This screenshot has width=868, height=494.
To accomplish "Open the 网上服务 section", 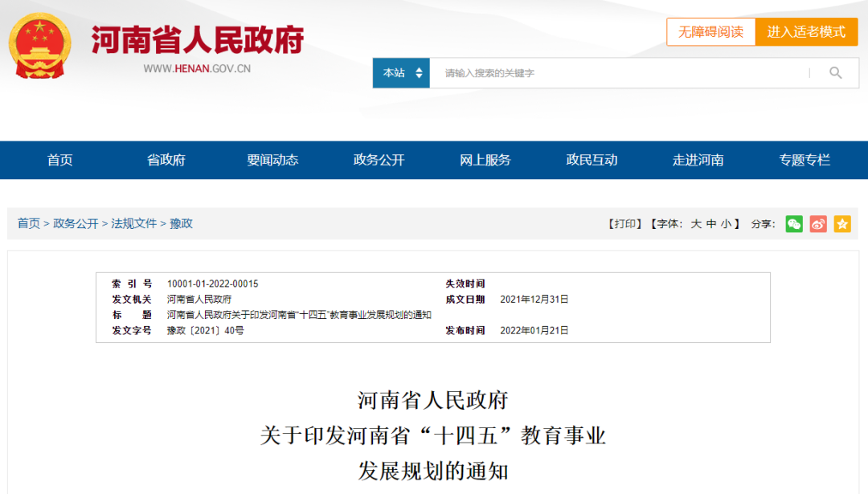I will click(486, 160).
